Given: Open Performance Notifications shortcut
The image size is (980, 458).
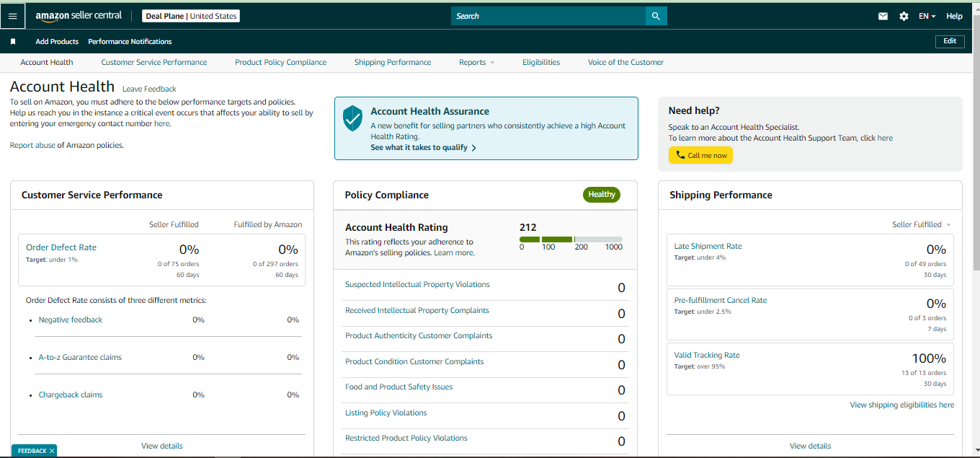Looking at the screenshot, I should [x=130, y=42].
